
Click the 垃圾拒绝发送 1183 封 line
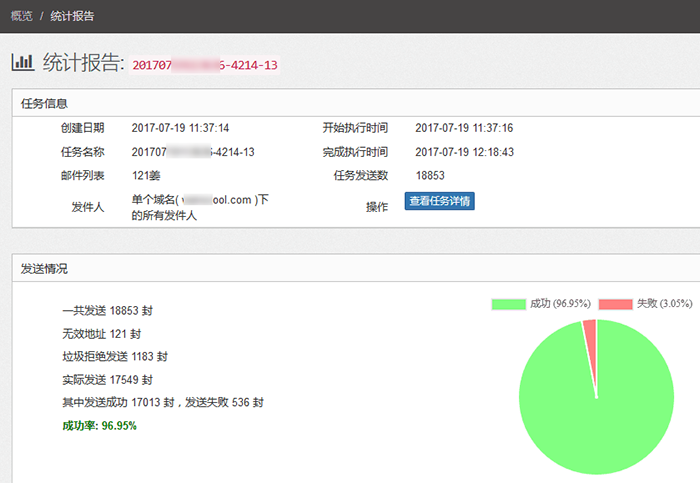(114, 356)
